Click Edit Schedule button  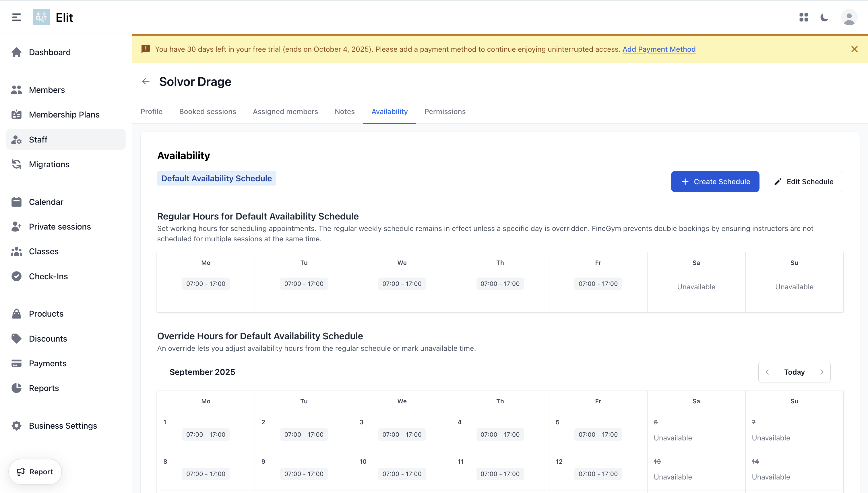click(x=803, y=182)
